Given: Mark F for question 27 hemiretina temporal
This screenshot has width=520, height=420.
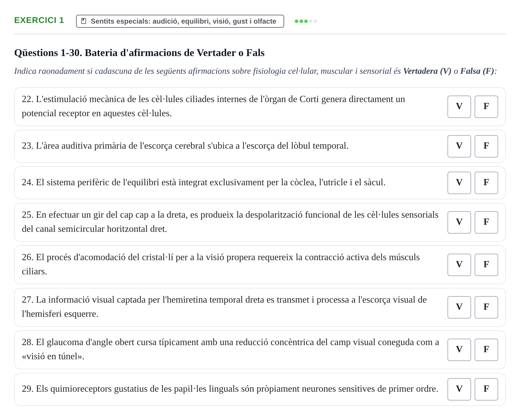Looking at the screenshot, I should click(486, 307).
